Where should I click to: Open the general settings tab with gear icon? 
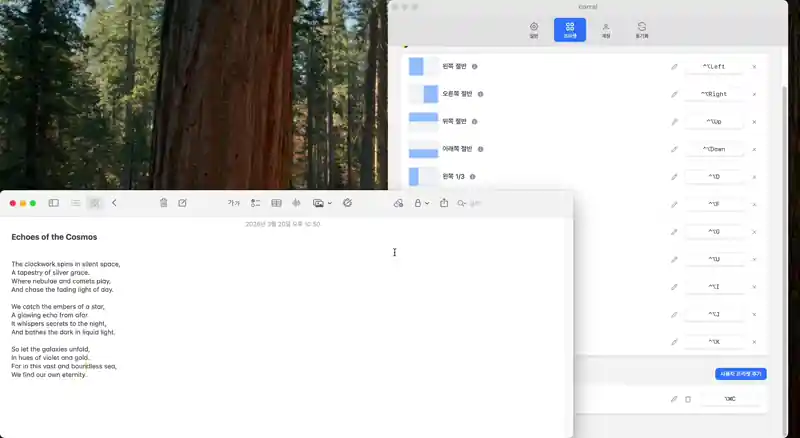click(534, 30)
